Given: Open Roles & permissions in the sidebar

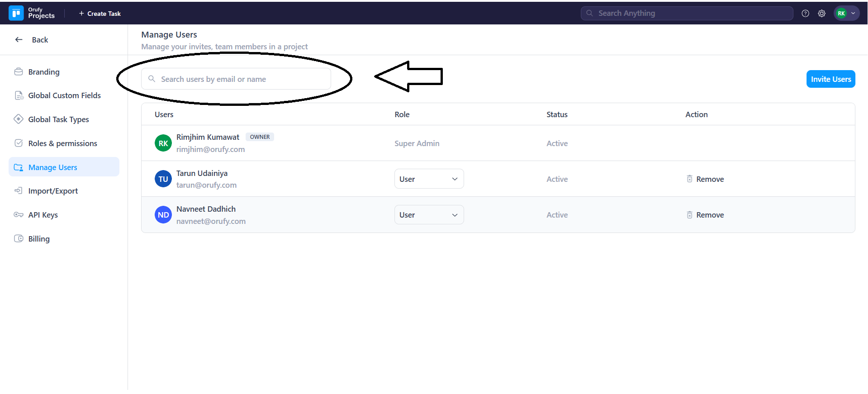Looking at the screenshot, I should pos(62,143).
